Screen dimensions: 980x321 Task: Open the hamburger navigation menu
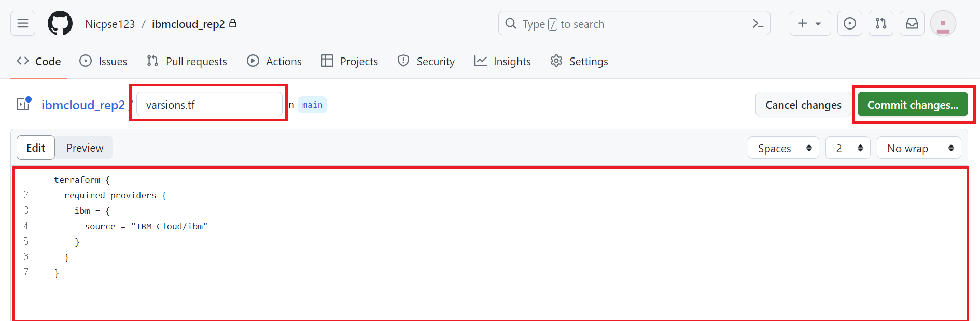pyautogui.click(x=23, y=23)
